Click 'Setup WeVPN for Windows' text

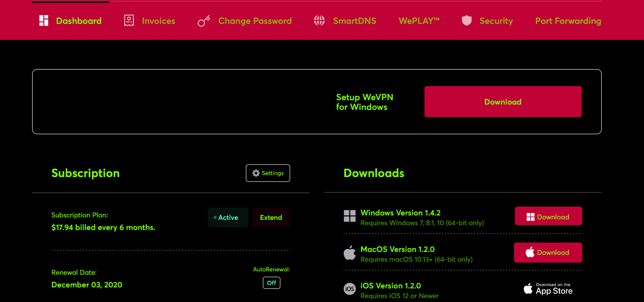(x=365, y=102)
